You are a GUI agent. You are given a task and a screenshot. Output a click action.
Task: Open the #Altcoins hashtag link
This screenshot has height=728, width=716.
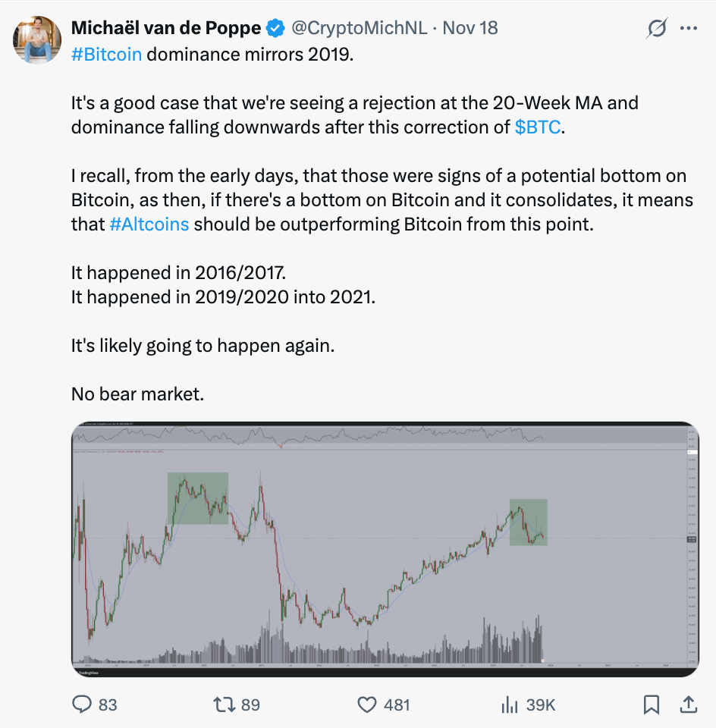[x=149, y=224]
